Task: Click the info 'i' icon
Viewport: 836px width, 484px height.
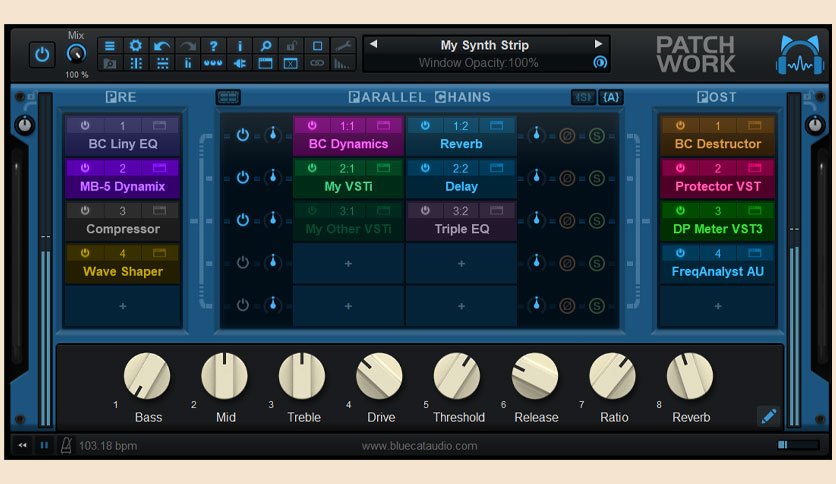Action: click(x=239, y=46)
